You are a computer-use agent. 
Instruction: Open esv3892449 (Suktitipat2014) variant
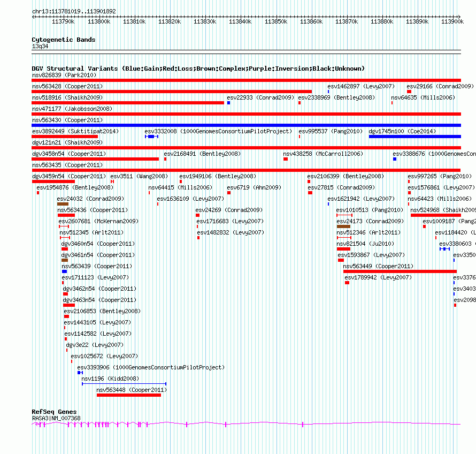point(75,131)
